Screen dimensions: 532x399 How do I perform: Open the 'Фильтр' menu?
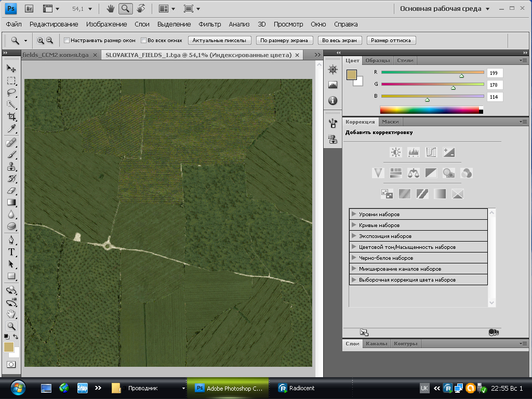pyautogui.click(x=209, y=24)
